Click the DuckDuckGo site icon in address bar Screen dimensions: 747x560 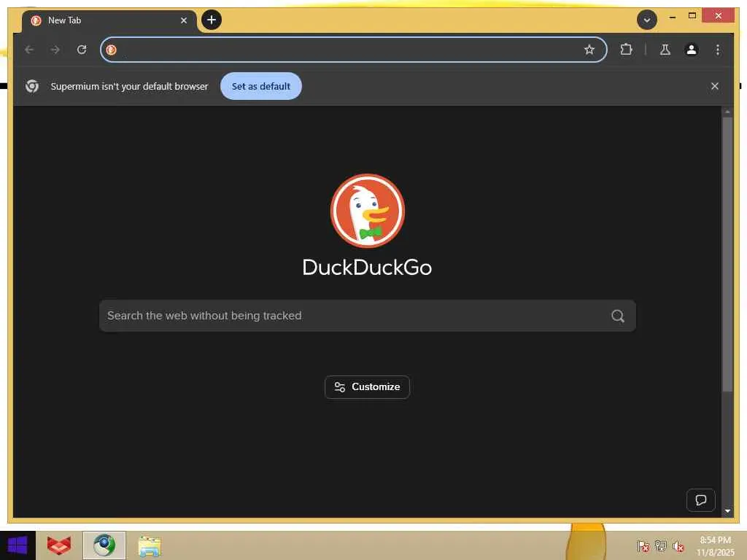[x=112, y=50]
